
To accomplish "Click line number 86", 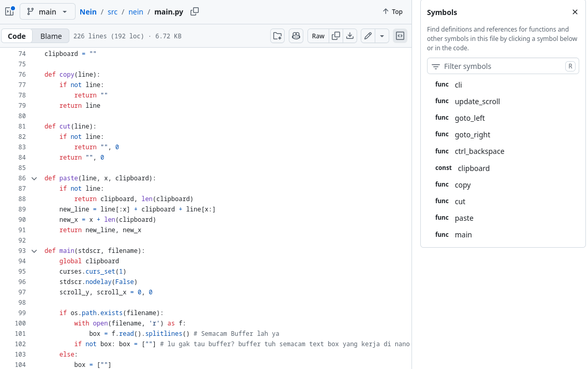I will pos(22,178).
